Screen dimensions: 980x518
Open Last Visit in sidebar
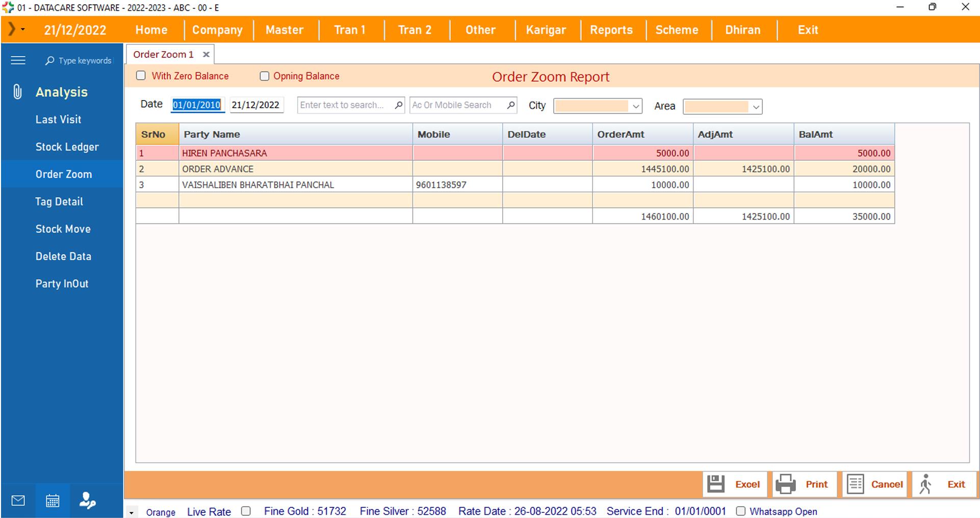pos(58,119)
